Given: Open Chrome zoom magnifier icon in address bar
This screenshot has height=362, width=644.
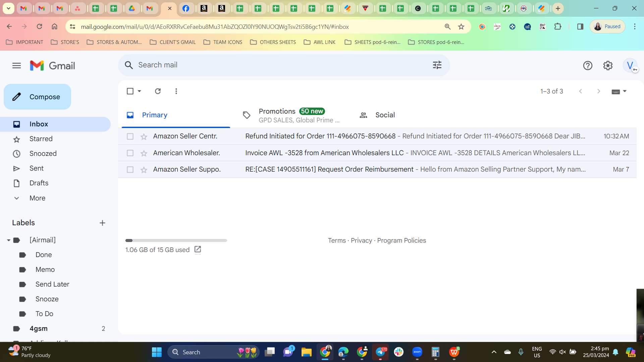Looking at the screenshot, I should 447,26.
